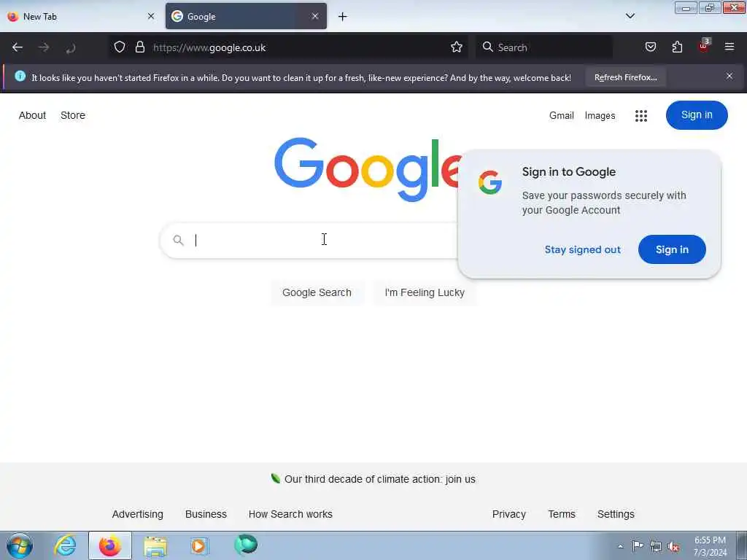Dismiss the Firefox refresh notification bar
The height and width of the screenshot is (560, 747).
[729, 76]
